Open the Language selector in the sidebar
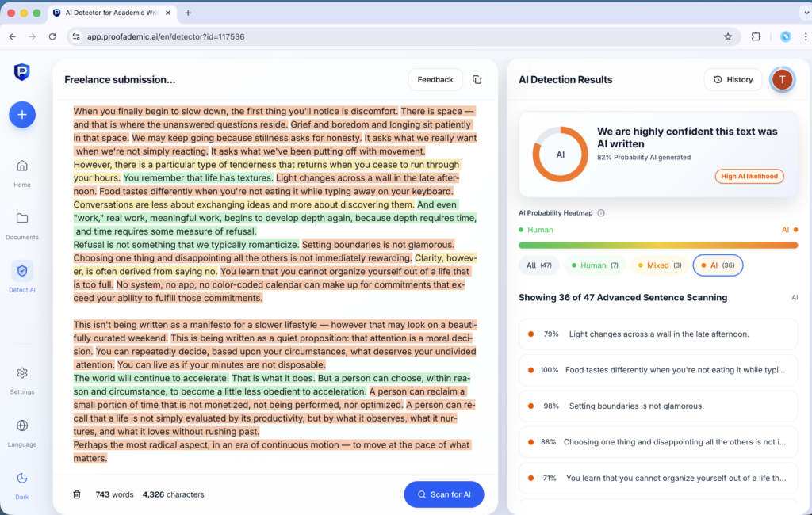This screenshot has width=812, height=515. [x=21, y=433]
